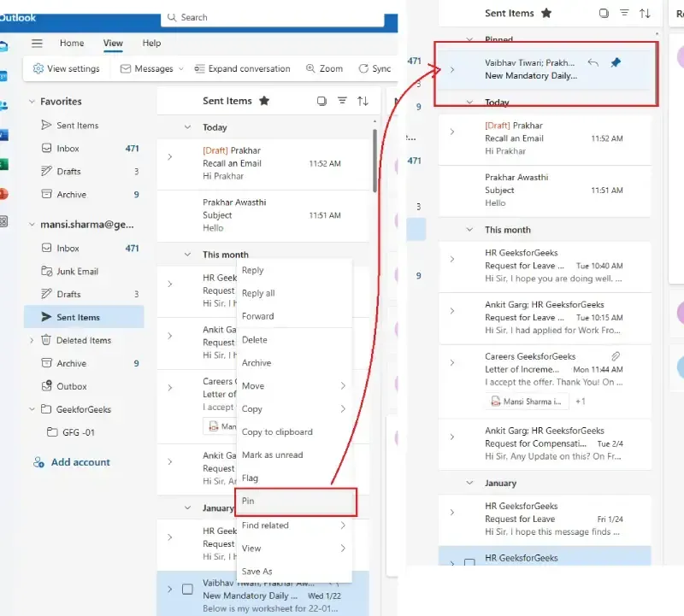Open the hamburger navigation menu

point(35,44)
